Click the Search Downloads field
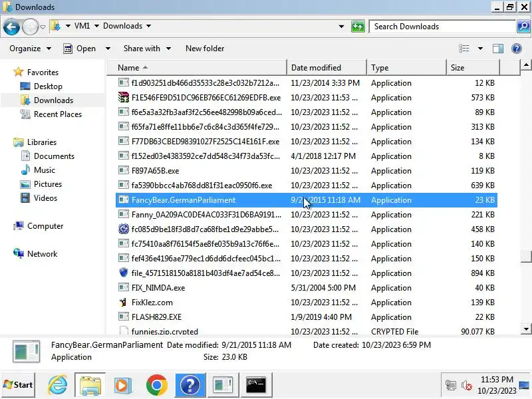Viewport: 532px width, 399px height. [442, 27]
